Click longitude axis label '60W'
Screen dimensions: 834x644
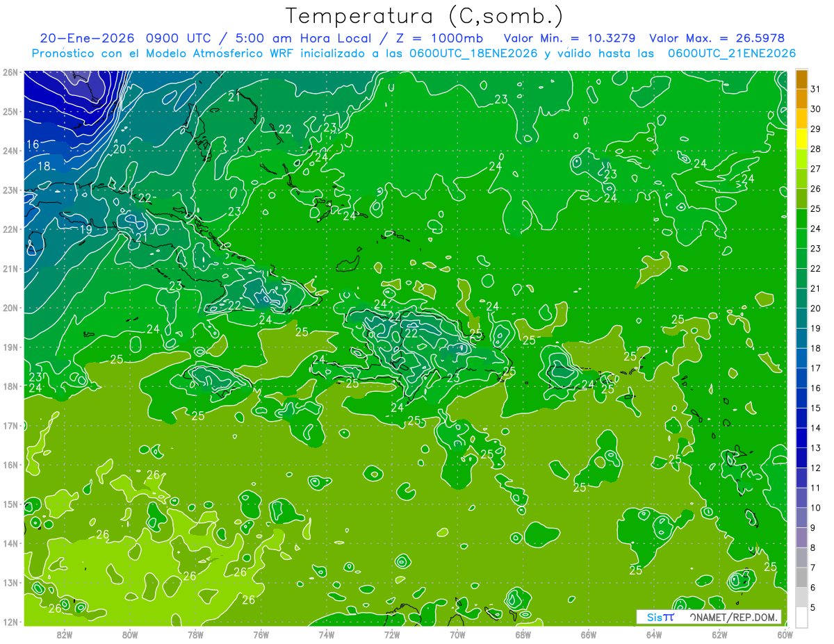785,634
